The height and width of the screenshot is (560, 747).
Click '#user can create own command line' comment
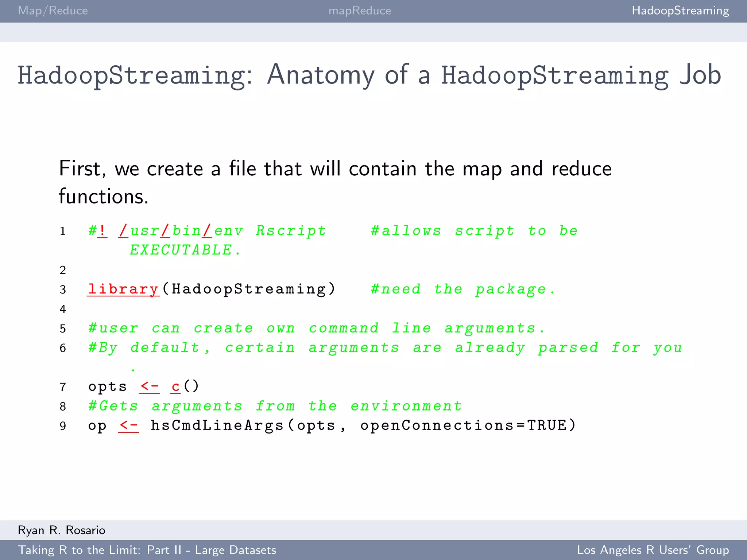(317, 328)
